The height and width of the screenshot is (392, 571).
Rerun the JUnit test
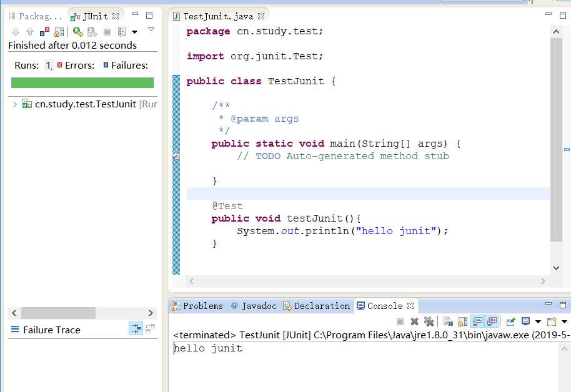[x=77, y=32]
